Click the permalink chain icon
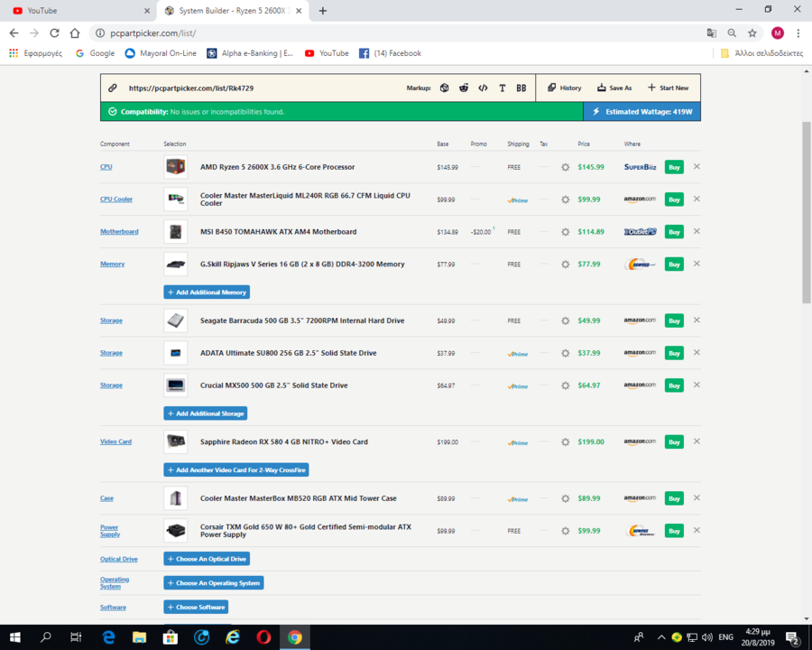The image size is (812, 650). pos(113,88)
